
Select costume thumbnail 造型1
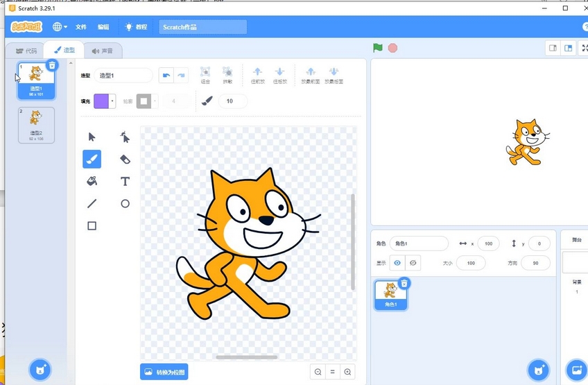pos(36,81)
